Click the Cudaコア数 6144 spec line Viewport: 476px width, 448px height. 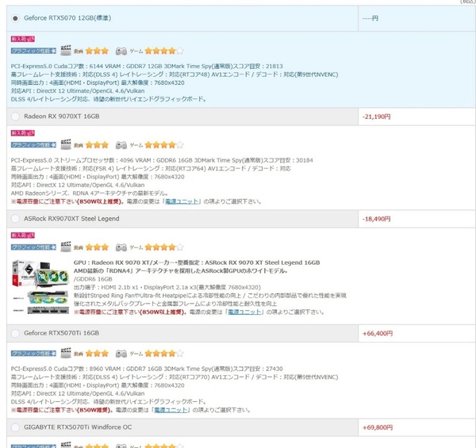[147, 66]
